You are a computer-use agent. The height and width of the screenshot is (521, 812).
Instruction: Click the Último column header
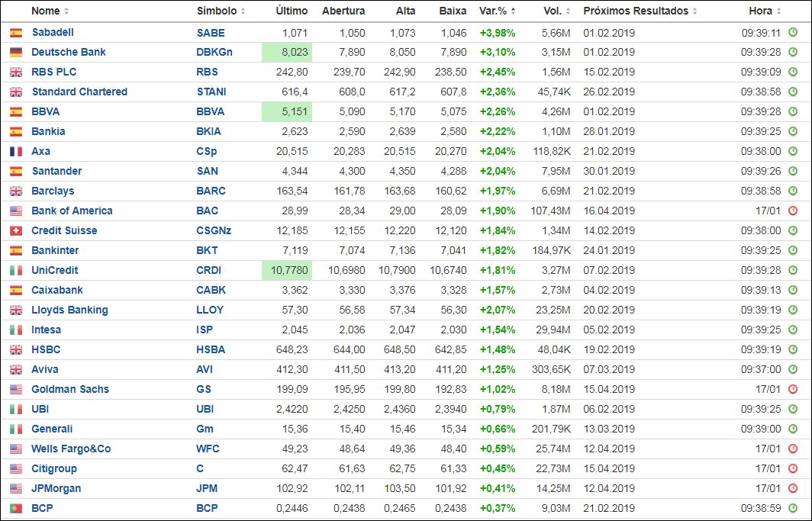tap(292, 11)
